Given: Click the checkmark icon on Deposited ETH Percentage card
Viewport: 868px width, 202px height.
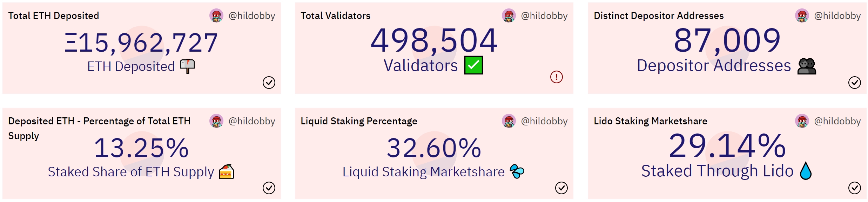Looking at the screenshot, I should (x=269, y=188).
